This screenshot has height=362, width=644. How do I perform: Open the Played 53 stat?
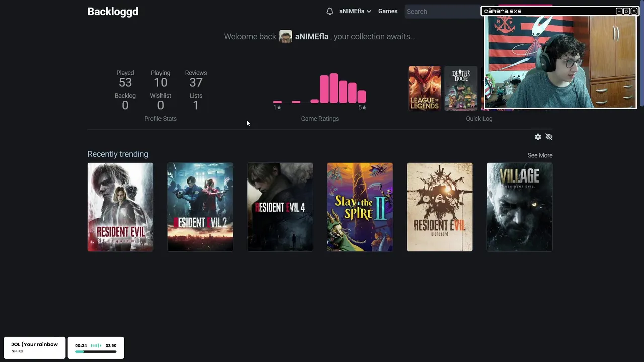coord(125,79)
